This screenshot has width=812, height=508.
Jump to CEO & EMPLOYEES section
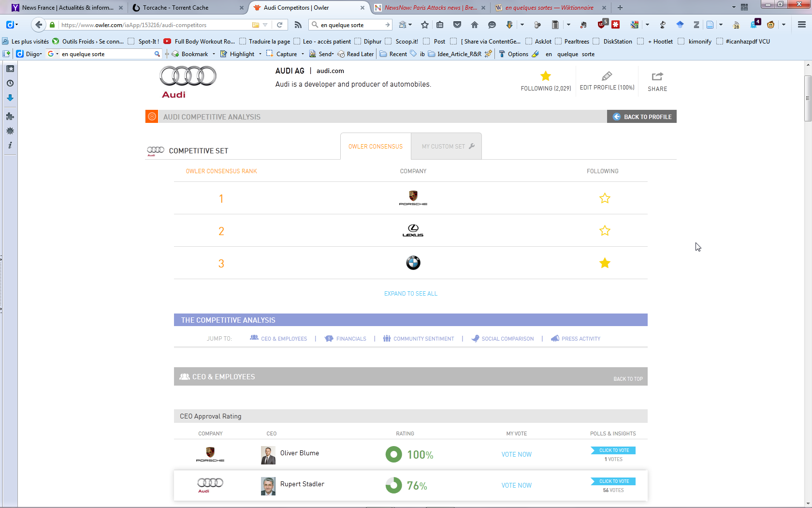(279, 339)
